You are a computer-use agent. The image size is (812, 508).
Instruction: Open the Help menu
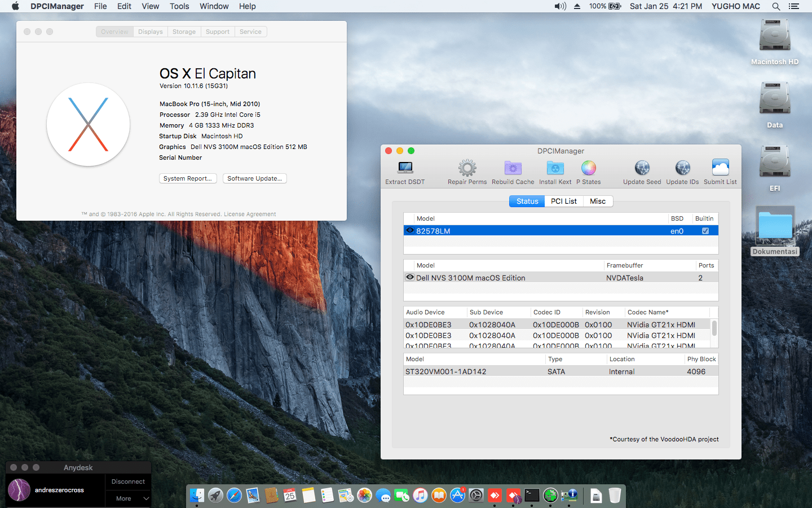coord(247,6)
